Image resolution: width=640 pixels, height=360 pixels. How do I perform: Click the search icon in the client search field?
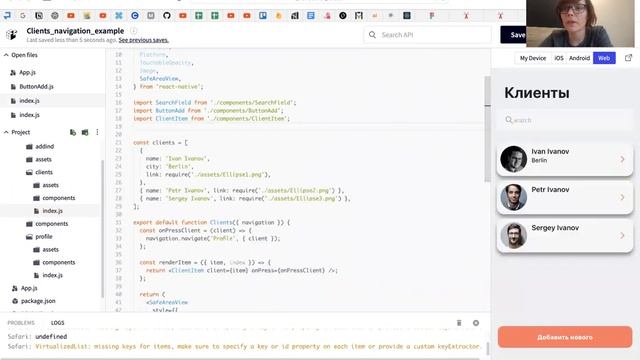click(x=509, y=120)
